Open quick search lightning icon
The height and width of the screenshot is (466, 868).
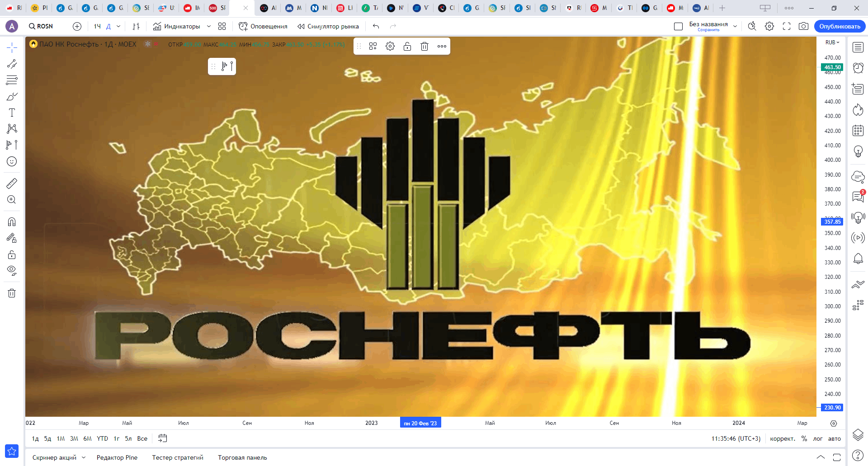coord(752,26)
